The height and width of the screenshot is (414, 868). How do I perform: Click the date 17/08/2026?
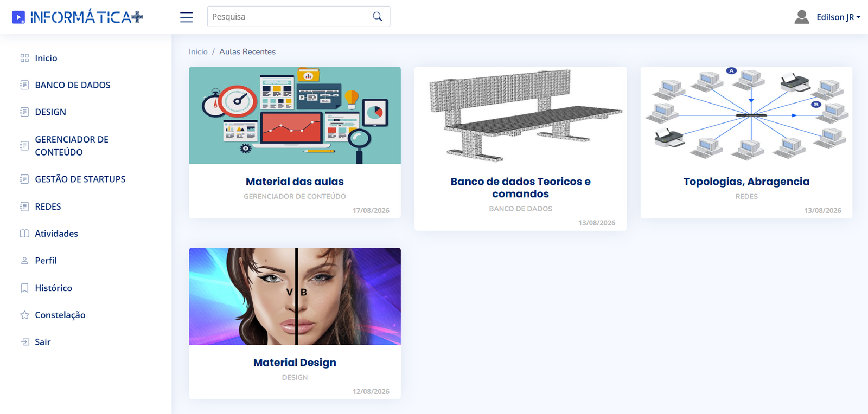click(x=371, y=210)
